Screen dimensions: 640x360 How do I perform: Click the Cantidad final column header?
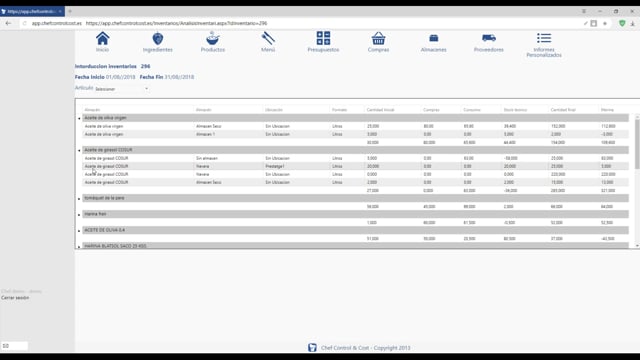click(x=563, y=110)
